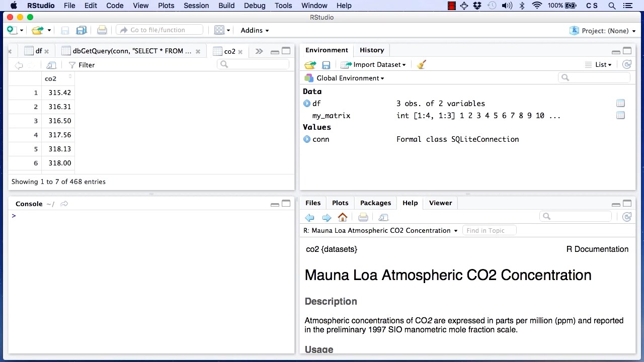Screen dimensions: 644x362
Task: Open the help topic in a new window
Action: point(383,217)
